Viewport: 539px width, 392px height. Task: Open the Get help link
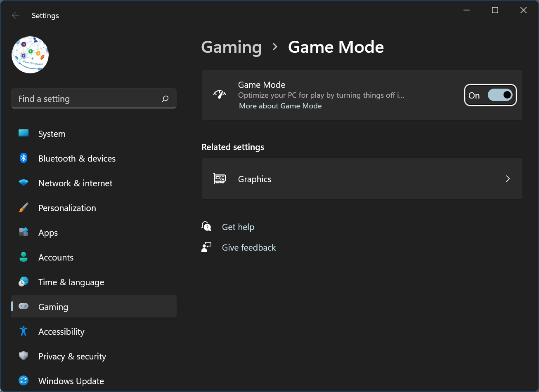point(238,227)
